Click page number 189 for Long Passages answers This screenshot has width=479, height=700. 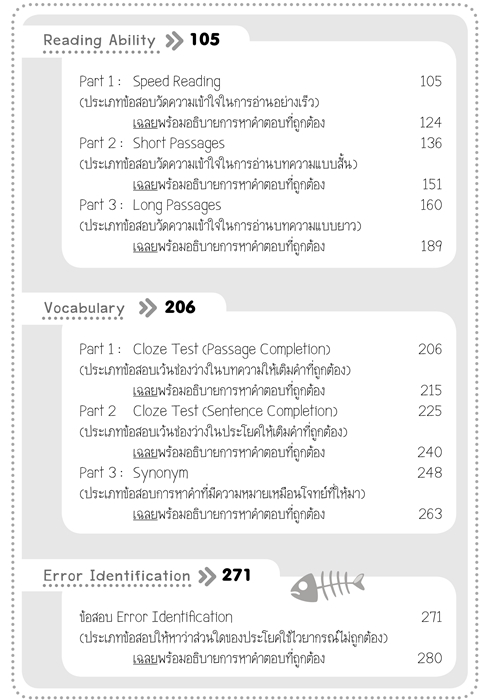(431, 246)
